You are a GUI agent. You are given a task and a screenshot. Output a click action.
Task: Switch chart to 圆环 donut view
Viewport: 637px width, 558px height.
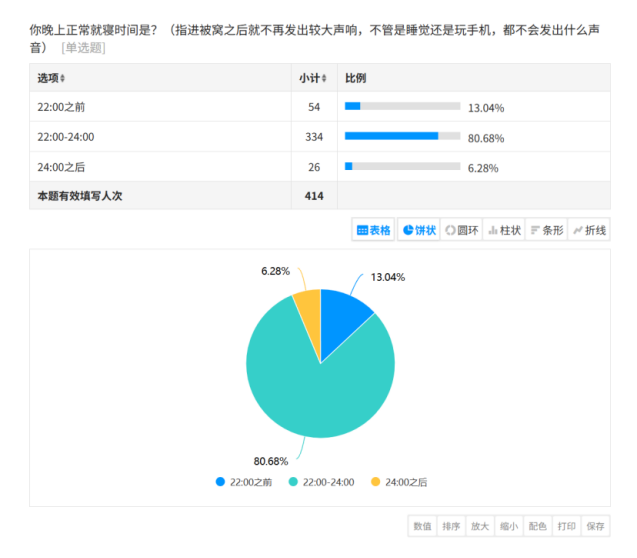coord(461,230)
